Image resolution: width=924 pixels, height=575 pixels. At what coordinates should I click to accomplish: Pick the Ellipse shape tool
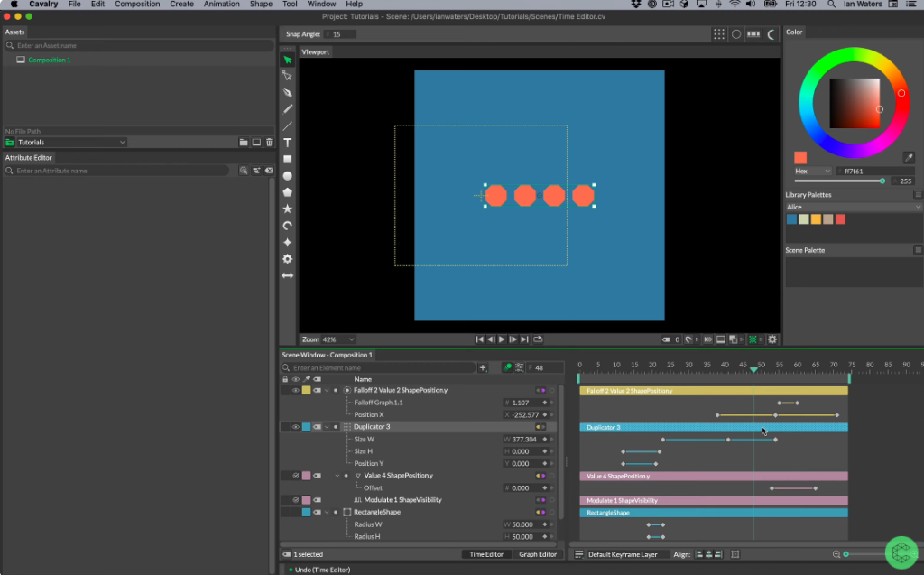(x=288, y=176)
